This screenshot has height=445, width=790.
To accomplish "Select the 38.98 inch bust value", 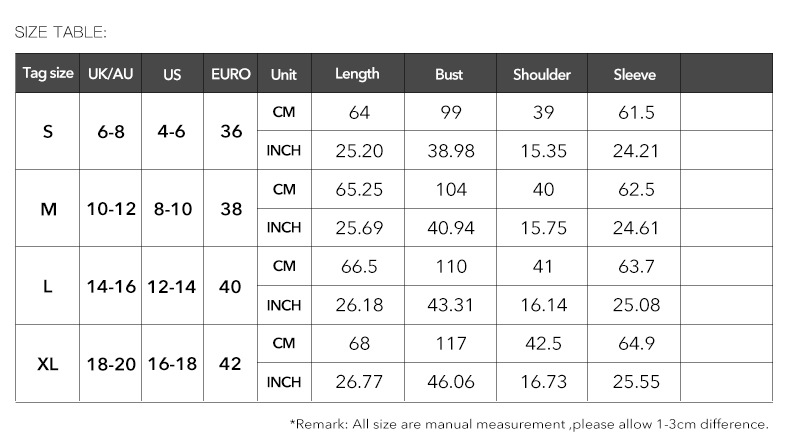I will [x=451, y=151].
